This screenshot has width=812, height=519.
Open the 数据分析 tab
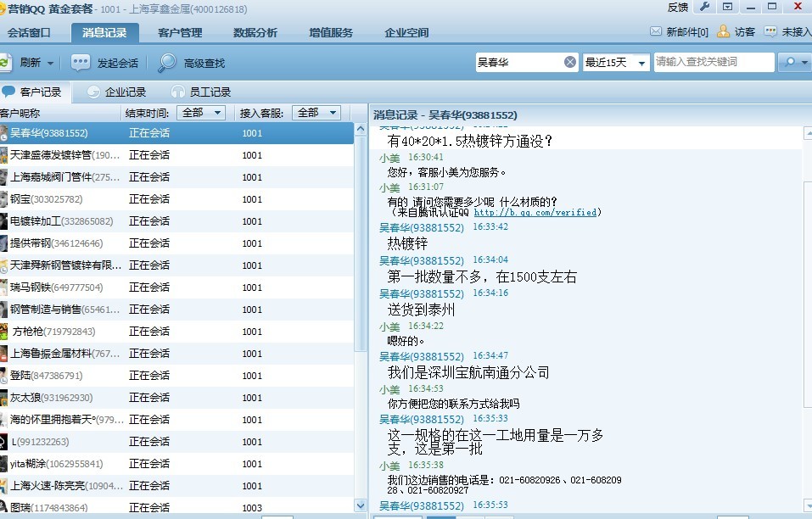(x=255, y=32)
